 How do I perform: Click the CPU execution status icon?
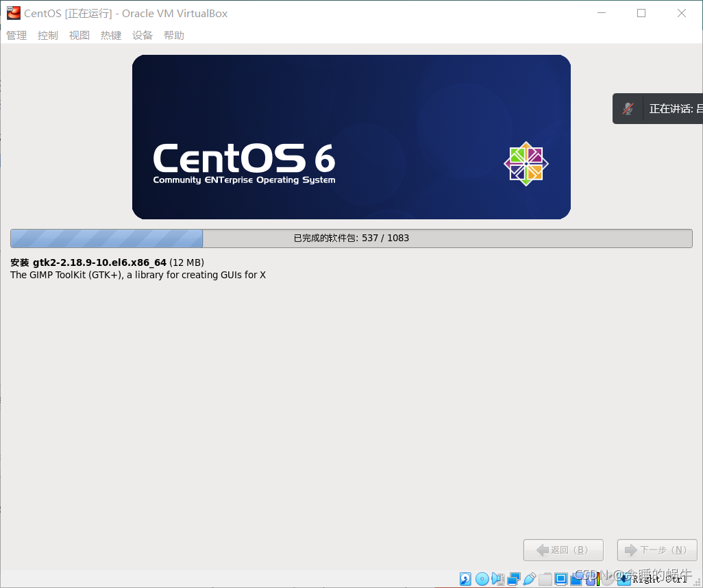[593, 579]
